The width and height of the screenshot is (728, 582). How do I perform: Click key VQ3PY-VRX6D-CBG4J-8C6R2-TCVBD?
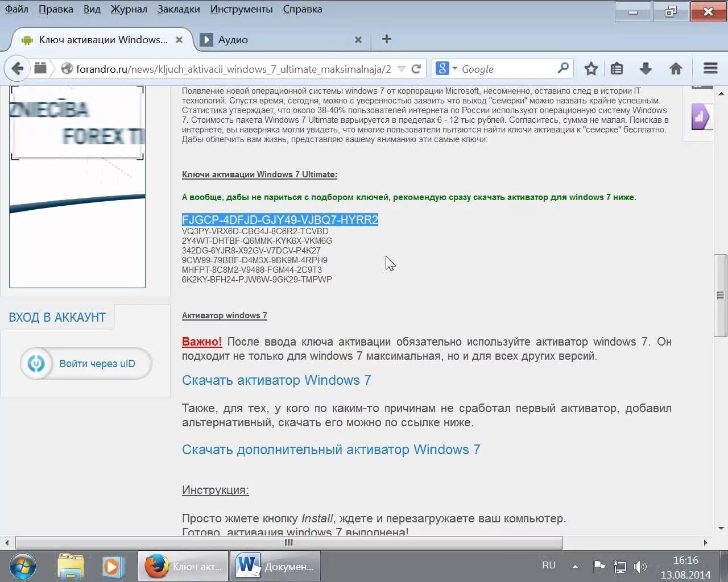tap(255, 231)
